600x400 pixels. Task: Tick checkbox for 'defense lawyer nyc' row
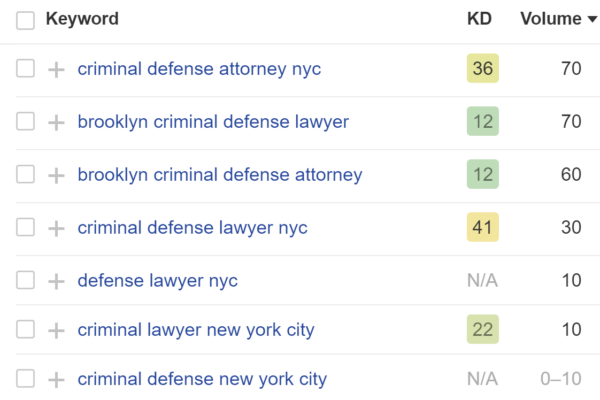pyautogui.click(x=26, y=281)
